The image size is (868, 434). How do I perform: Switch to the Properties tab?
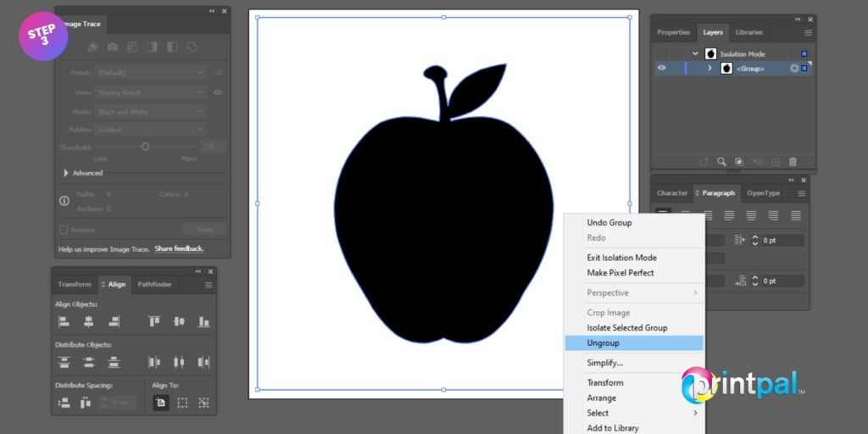point(673,33)
